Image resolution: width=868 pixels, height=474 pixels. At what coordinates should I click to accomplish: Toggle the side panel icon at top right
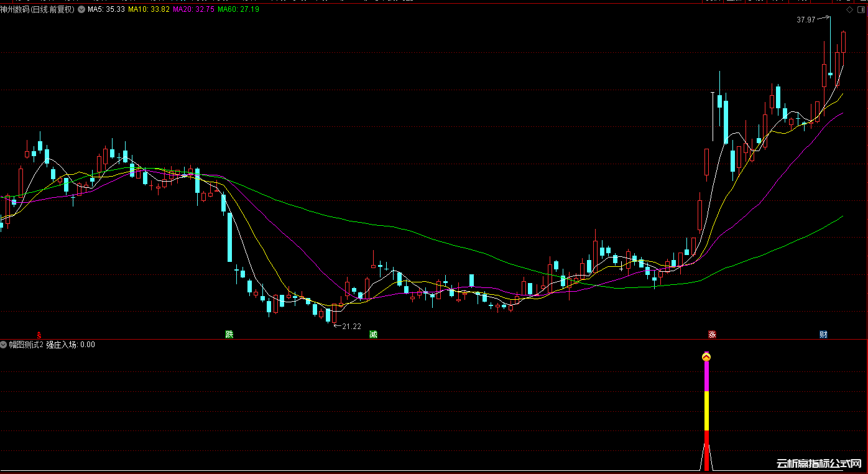861,10
